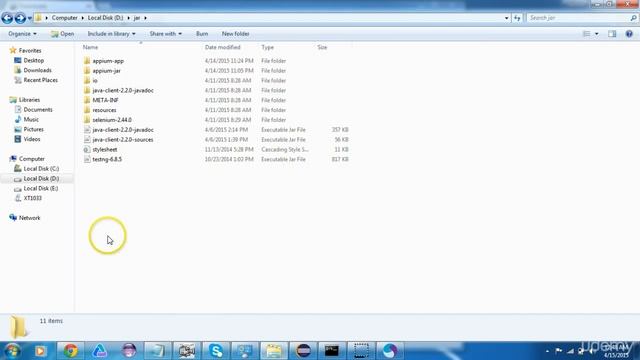Click Computer in the navigation pane
Viewport: 640px width, 360px height.
[32, 159]
